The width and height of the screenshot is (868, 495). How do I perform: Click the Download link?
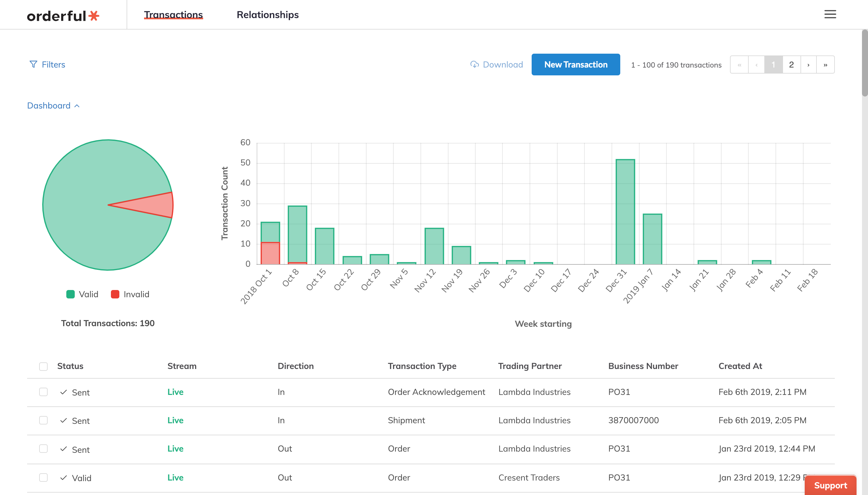click(x=503, y=65)
